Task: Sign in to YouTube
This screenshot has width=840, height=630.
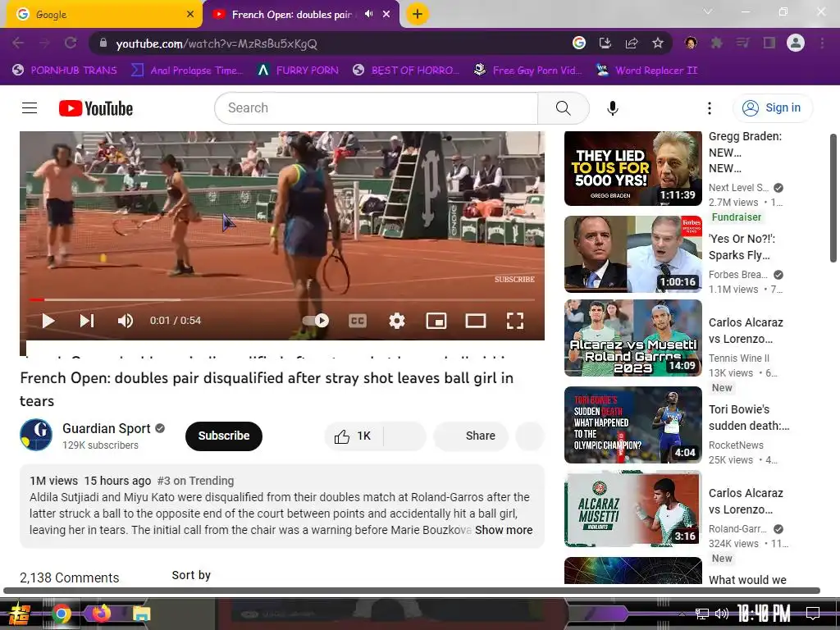Action: [772, 108]
